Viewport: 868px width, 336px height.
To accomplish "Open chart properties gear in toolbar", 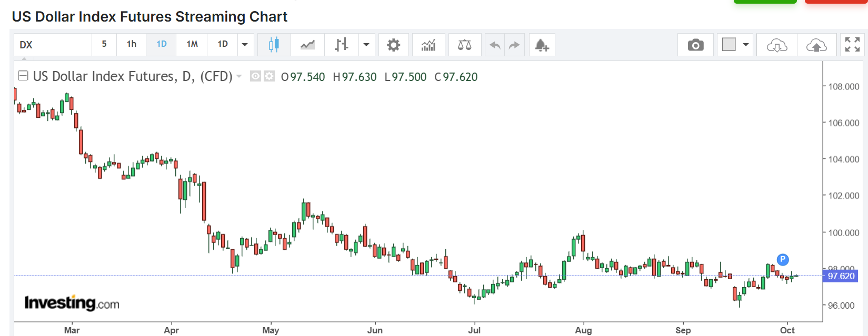I will click(x=393, y=45).
